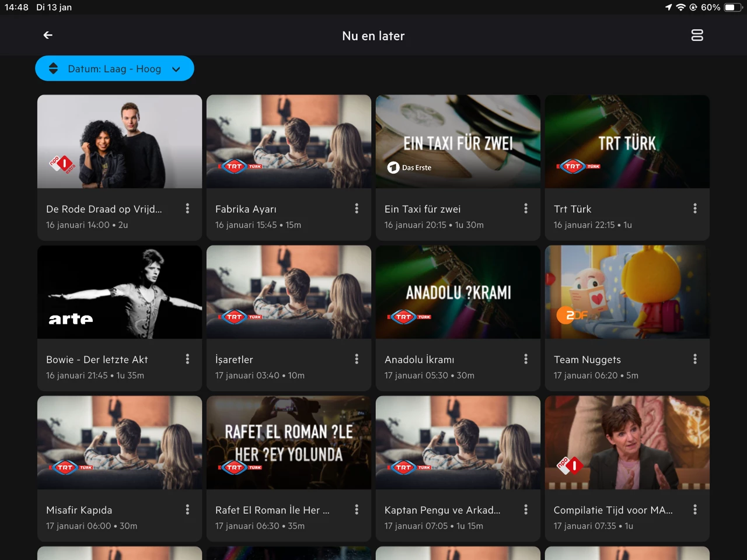Open the Kaptan Pengu ve Arkadaşları thumbnail
The width and height of the screenshot is (747, 560).
tap(458, 443)
